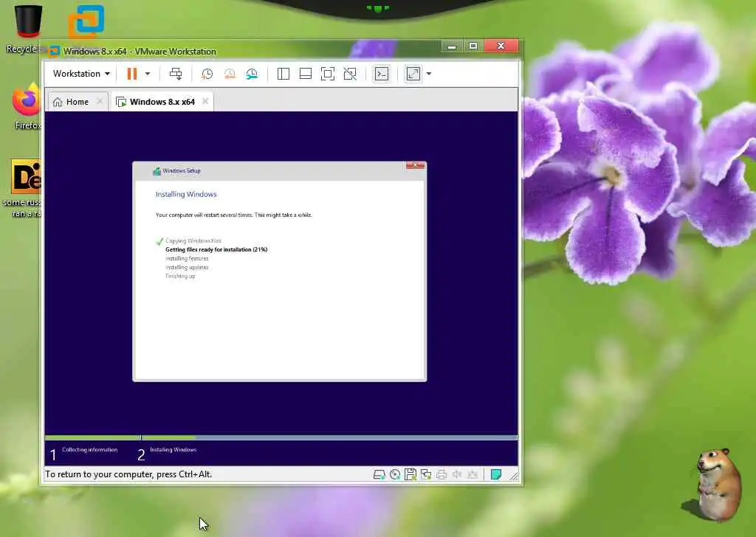Click setup progress bar at bottom of VM
The height and width of the screenshot is (537, 756).
coord(281,437)
